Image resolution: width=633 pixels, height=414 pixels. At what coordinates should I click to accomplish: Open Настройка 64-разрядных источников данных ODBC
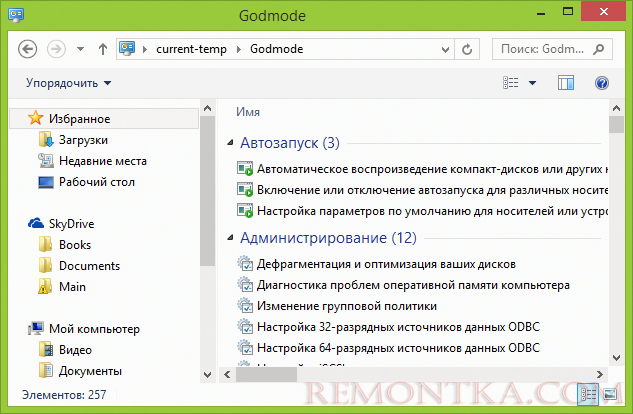[398, 348]
